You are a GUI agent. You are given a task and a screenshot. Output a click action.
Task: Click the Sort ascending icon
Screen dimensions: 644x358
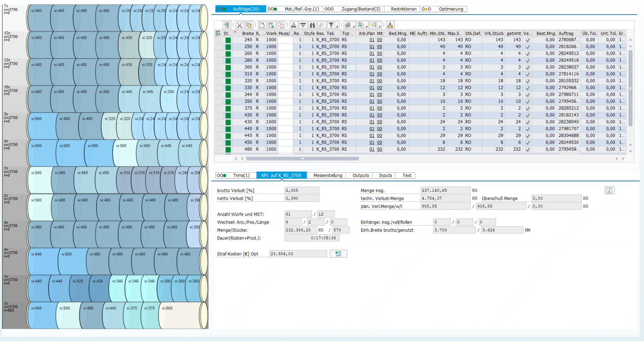pos(293,25)
